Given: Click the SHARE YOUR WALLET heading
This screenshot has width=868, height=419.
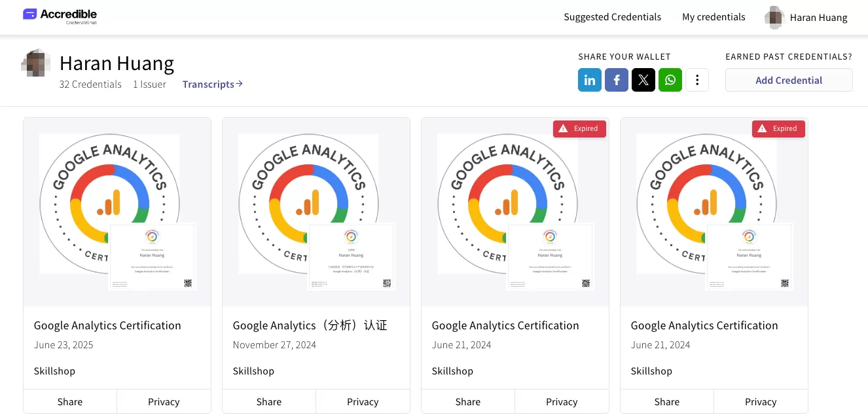Looking at the screenshot, I should point(624,57).
